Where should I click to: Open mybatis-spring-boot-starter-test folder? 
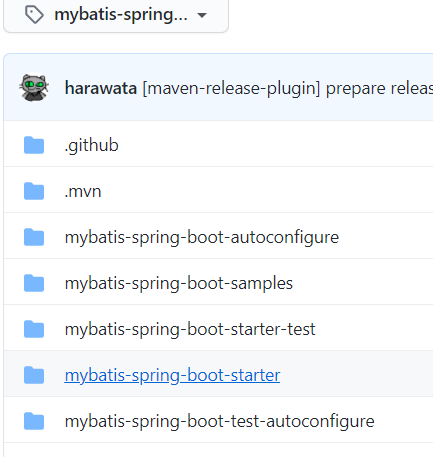[x=190, y=330]
